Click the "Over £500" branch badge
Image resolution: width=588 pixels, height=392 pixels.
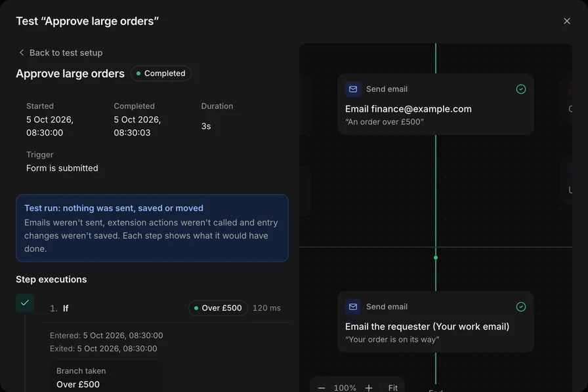coord(218,308)
